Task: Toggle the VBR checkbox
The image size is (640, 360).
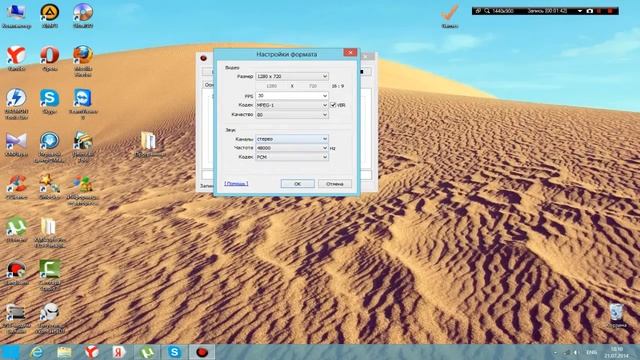Action: 333,105
